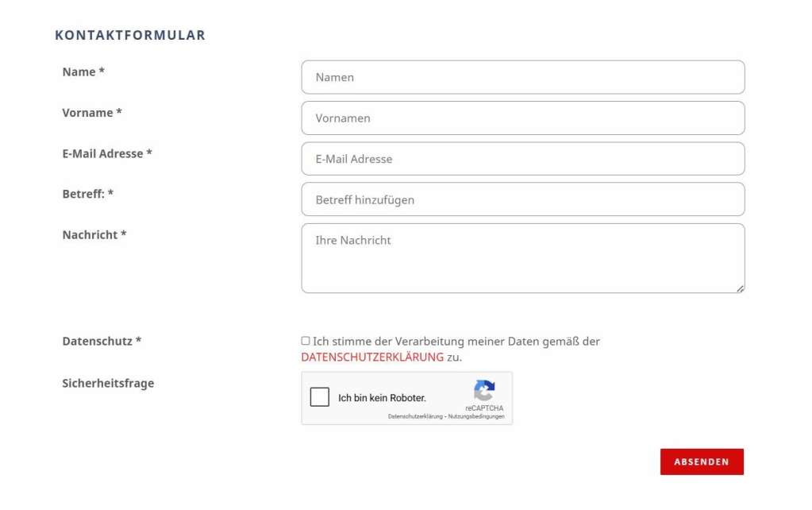Click the textarea resize handle
This screenshot has width=812, height=510.
tap(740, 288)
